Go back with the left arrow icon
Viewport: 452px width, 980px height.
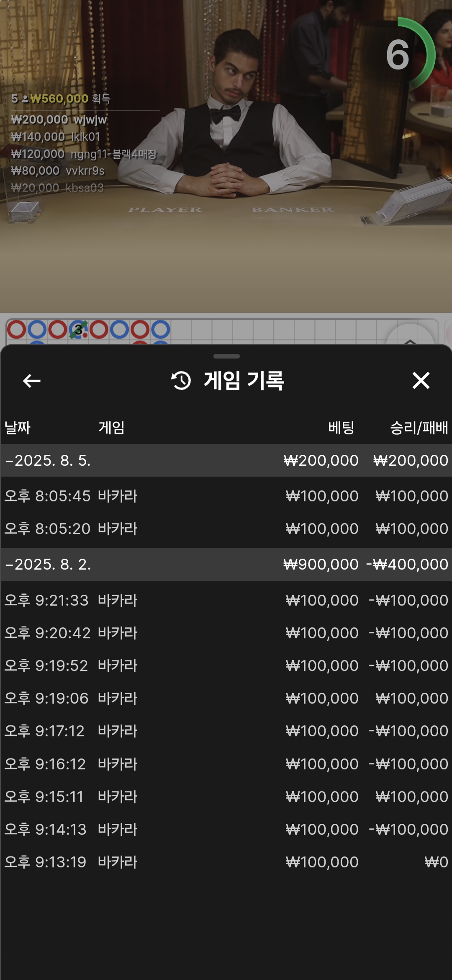(32, 381)
